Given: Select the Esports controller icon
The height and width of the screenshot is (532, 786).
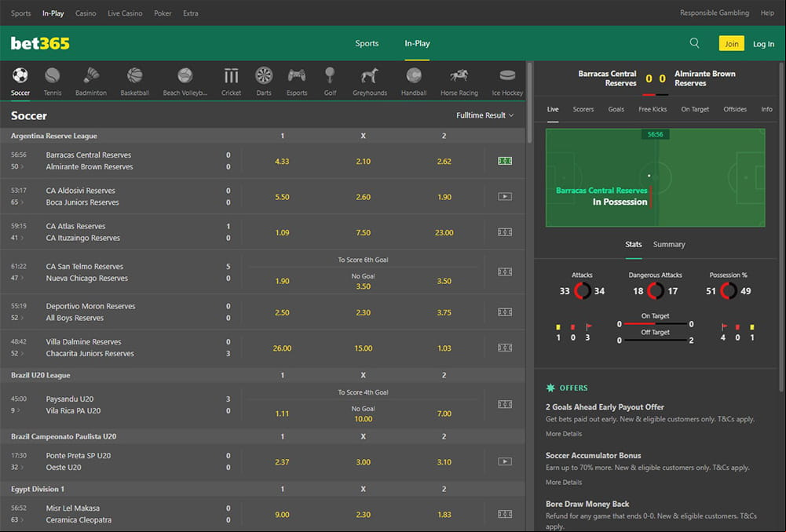Looking at the screenshot, I should (x=297, y=75).
